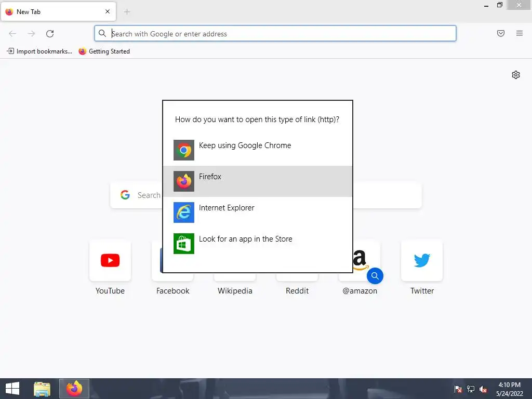This screenshot has height=399, width=532.
Task: Go back with the browser back arrow
Action: tap(12, 34)
